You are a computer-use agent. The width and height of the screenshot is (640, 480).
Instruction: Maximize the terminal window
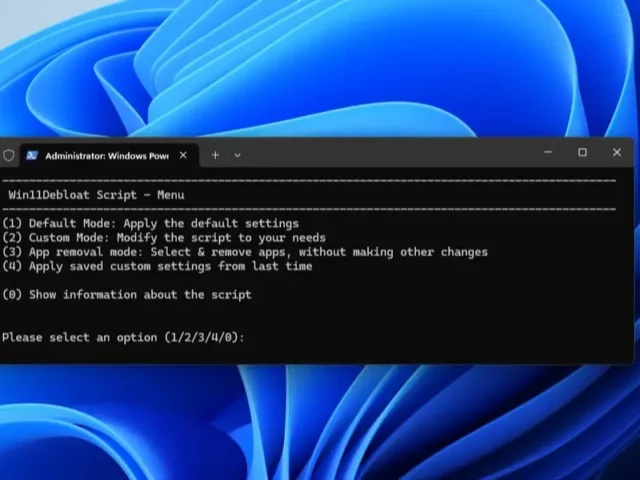coord(582,152)
